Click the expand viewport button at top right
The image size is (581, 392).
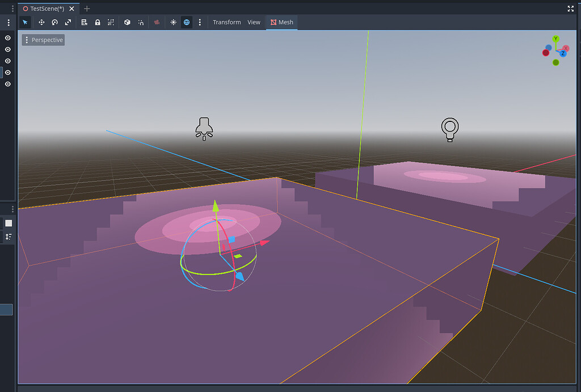pos(570,9)
